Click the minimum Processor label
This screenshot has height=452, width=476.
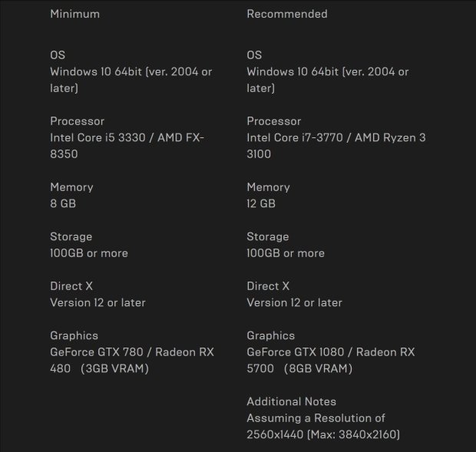tap(77, 121)
